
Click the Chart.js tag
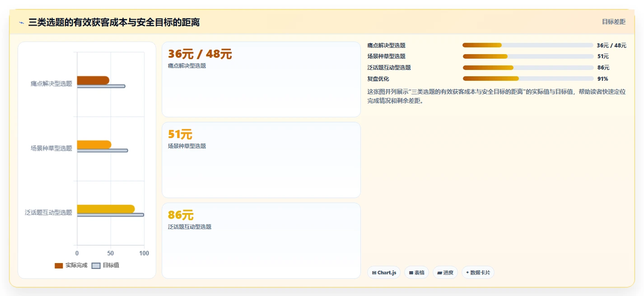384,273
